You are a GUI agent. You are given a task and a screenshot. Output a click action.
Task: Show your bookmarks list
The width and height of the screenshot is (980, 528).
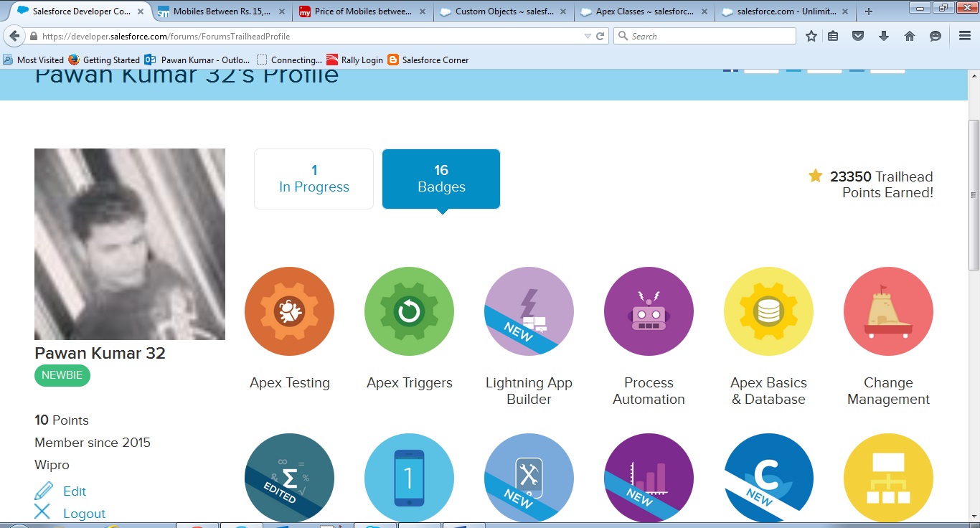point(833,36)
